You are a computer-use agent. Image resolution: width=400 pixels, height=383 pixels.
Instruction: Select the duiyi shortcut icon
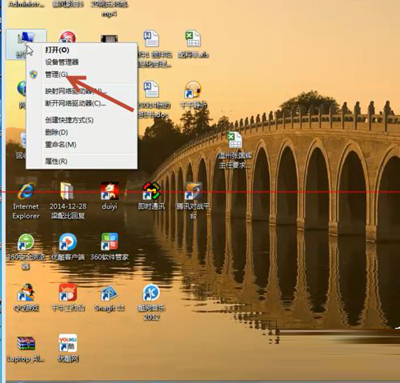109,191
